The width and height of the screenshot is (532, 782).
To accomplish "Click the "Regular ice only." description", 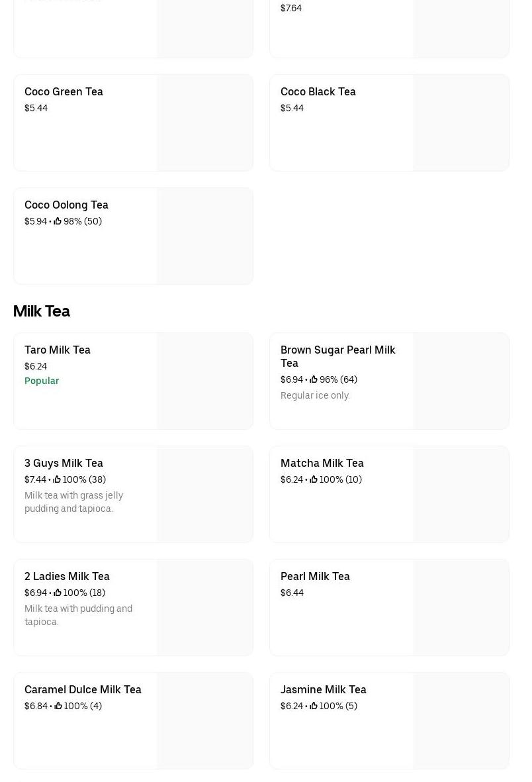I will [x=315, y=395].
